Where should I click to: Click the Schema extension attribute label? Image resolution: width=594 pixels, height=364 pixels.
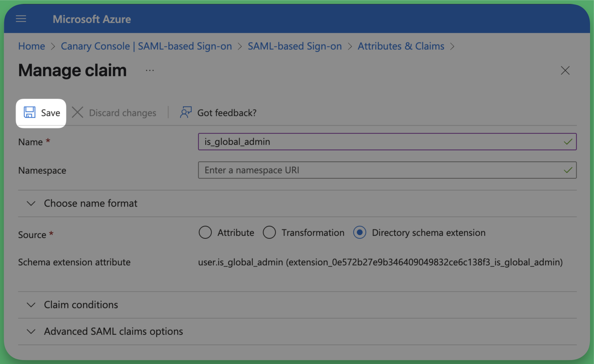pyautogui.click(x=74, y=262)
